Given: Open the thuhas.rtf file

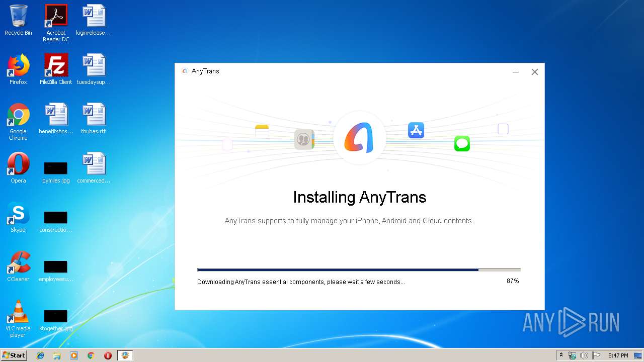Looking at the screenshot, I should 94,119.
